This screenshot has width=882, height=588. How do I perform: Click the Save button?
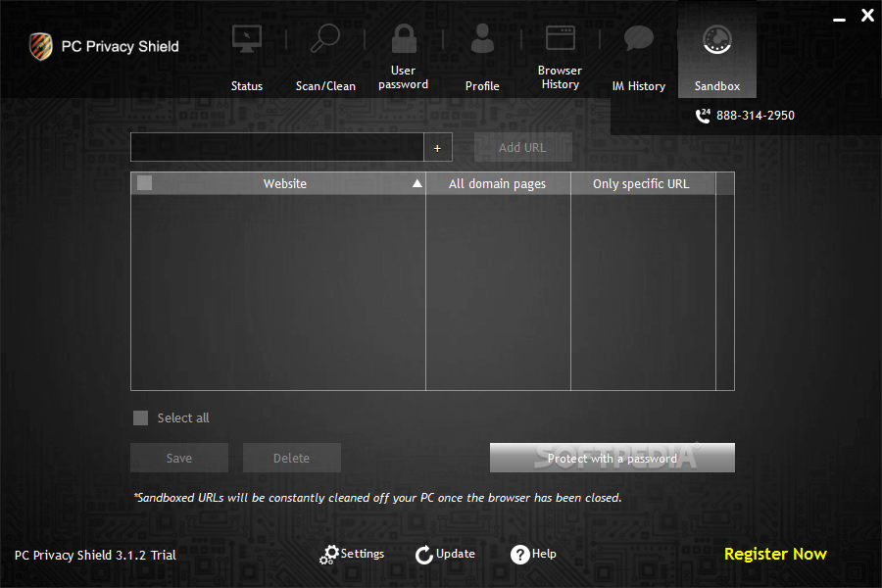pyautogui.click(x=179, y=458)
